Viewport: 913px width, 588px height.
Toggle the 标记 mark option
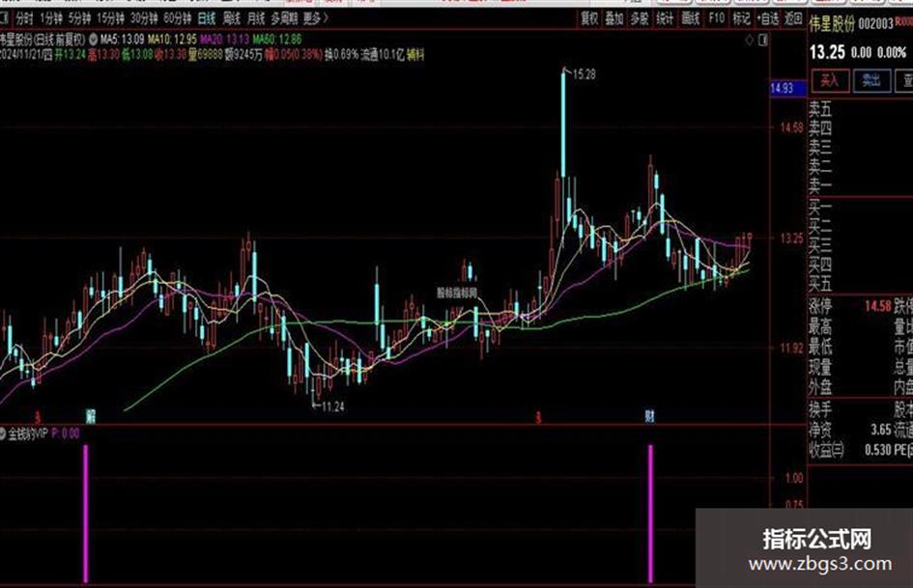741,18
